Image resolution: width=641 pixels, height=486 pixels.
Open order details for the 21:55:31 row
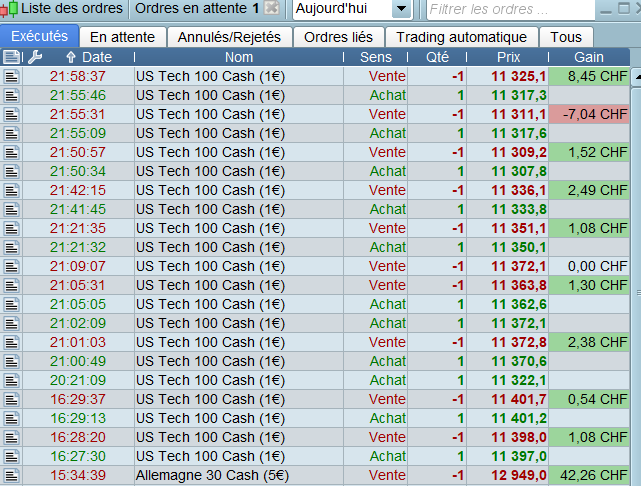[x=11, y=114]
